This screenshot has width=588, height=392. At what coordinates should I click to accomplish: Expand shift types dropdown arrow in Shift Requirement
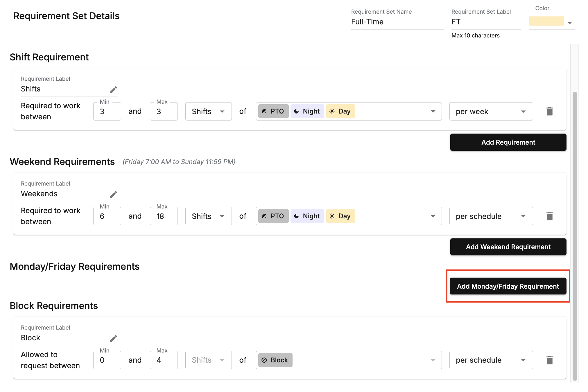coord(433,112)
